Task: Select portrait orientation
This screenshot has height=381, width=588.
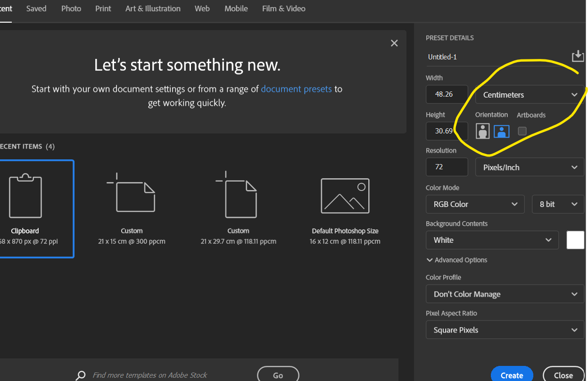Action: click(482, 131)
